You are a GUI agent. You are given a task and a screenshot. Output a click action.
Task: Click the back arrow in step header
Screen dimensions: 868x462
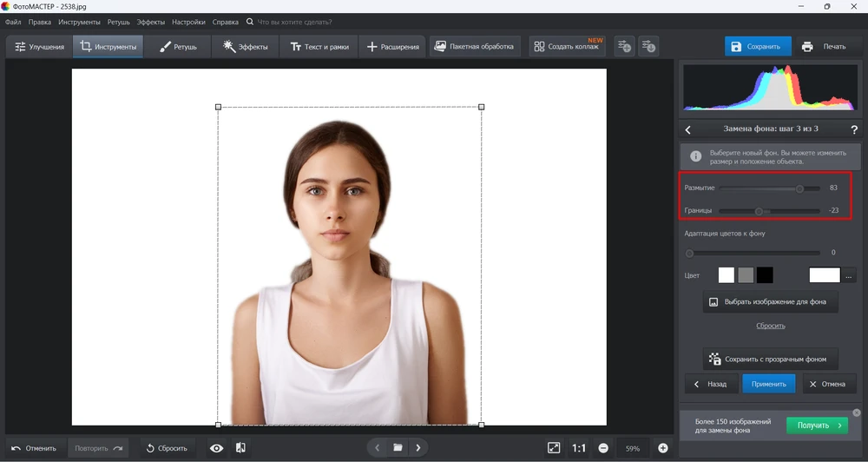coord(688,129)
